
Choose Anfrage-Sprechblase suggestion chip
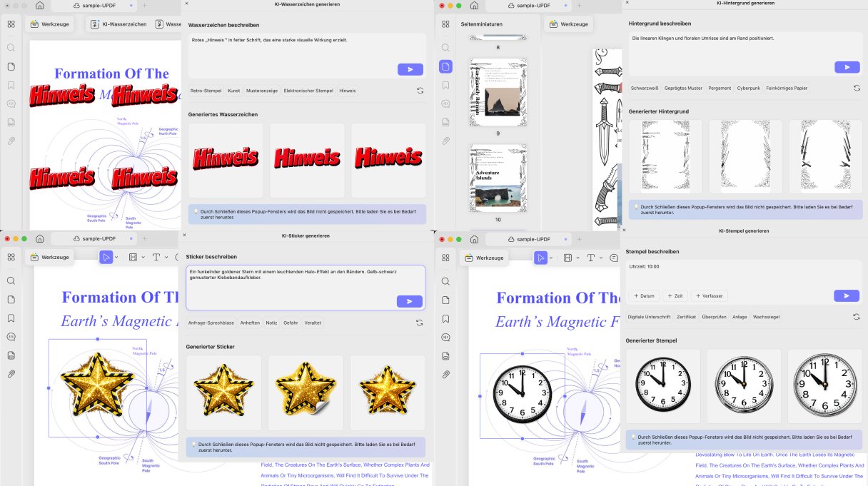(x=211, y=323)
